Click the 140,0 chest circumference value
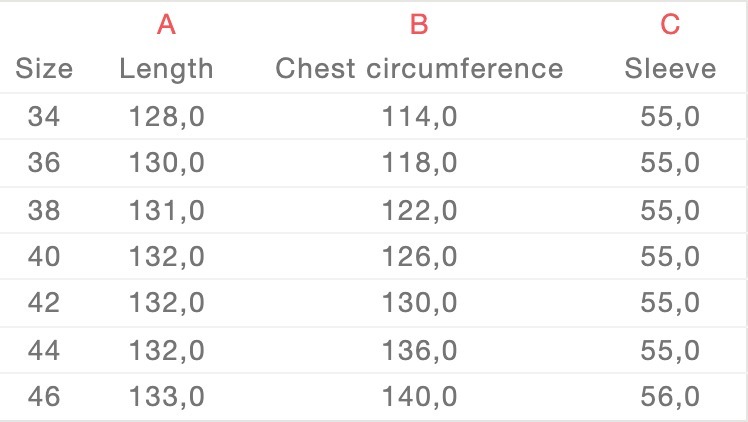This screenshot has width=748, height=422. click(419, 397)
